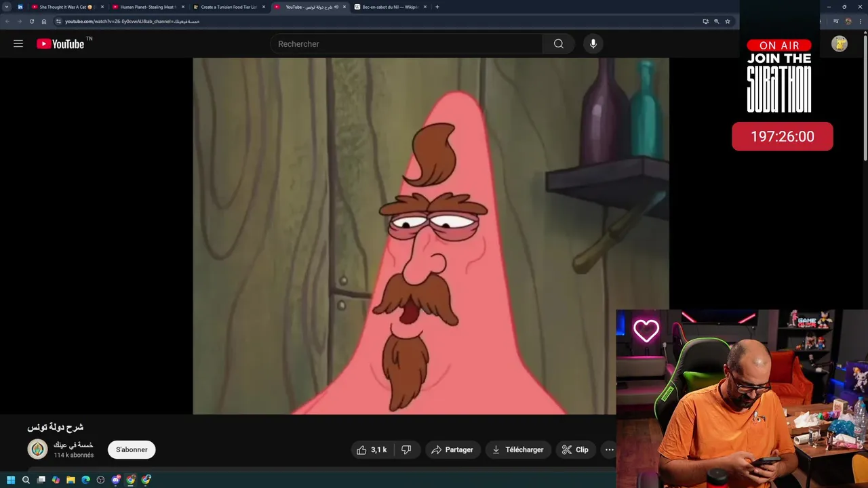Open the Windows Start menu
This screenshot has width=868, height=488.
[11, 480]
